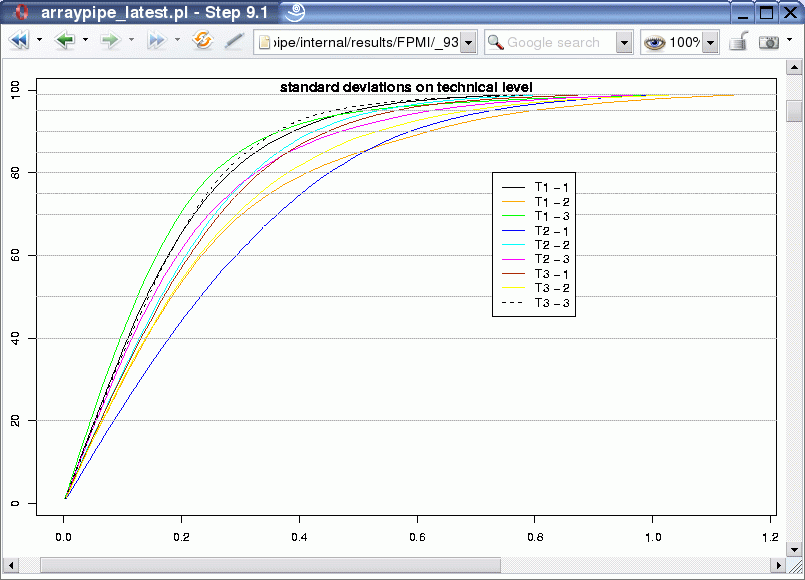
Task: Click the Opera logo in title bar
Action: click(22, 12)
